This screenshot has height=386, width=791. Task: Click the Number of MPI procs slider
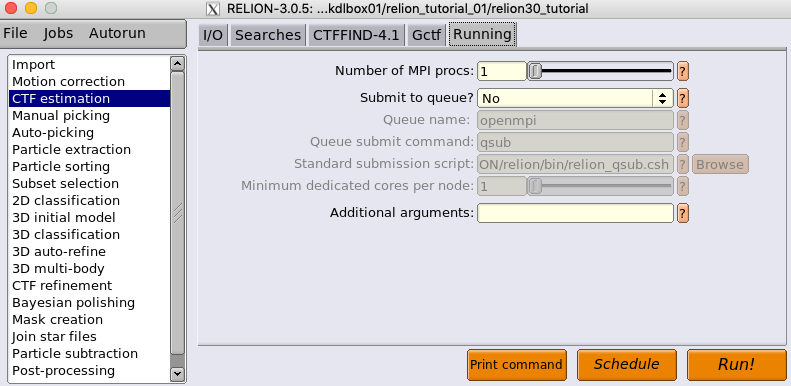tap(600, 71)
